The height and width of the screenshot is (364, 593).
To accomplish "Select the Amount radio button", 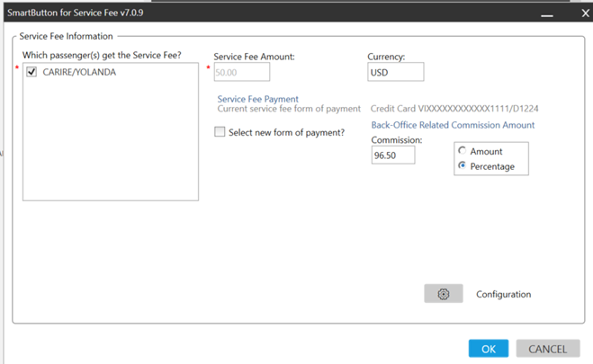I will coord(463,151).
